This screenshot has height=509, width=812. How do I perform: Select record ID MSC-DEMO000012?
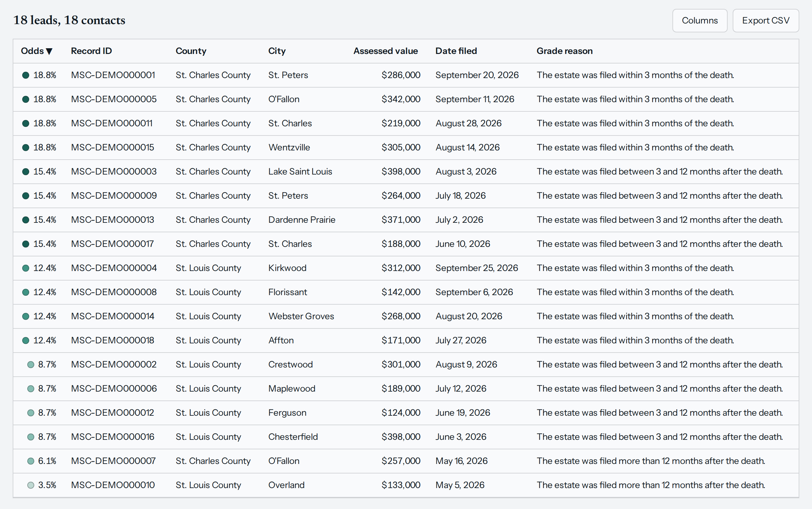pos(112,413)
